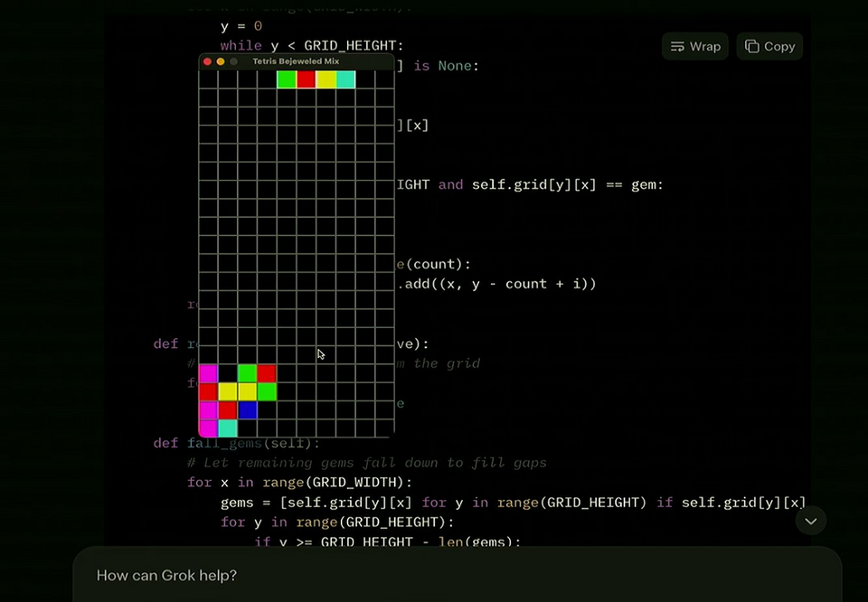Screen dimensions: 868x602
Task: Click the text ".add((x, y - count + i))"
Action: click(x=496, y=284)
